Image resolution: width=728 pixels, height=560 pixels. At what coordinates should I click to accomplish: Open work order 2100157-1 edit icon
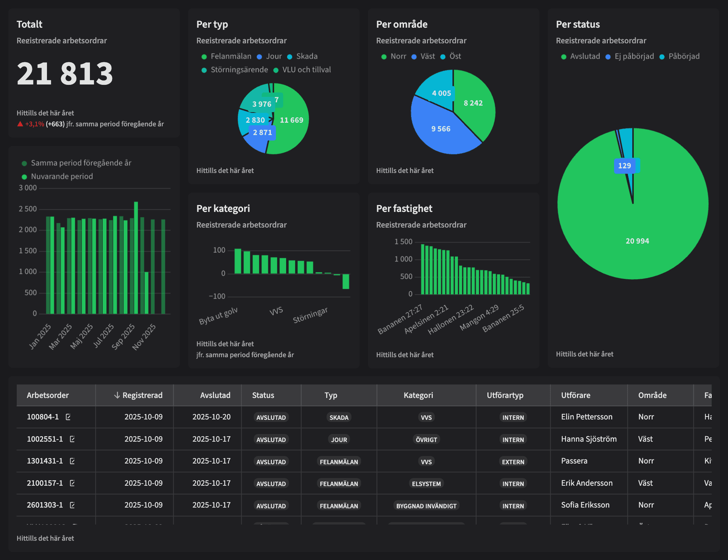click(72, 483)
